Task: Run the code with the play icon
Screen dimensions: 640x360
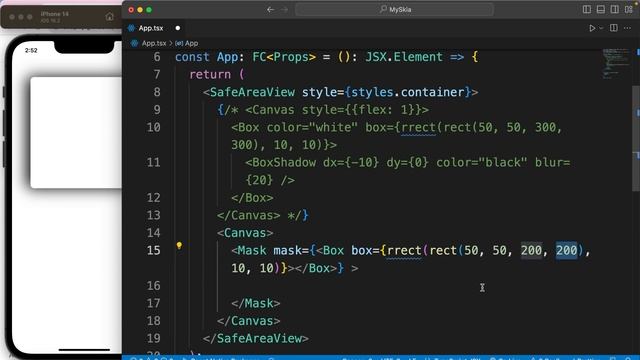Action: (x=592, y=28)
